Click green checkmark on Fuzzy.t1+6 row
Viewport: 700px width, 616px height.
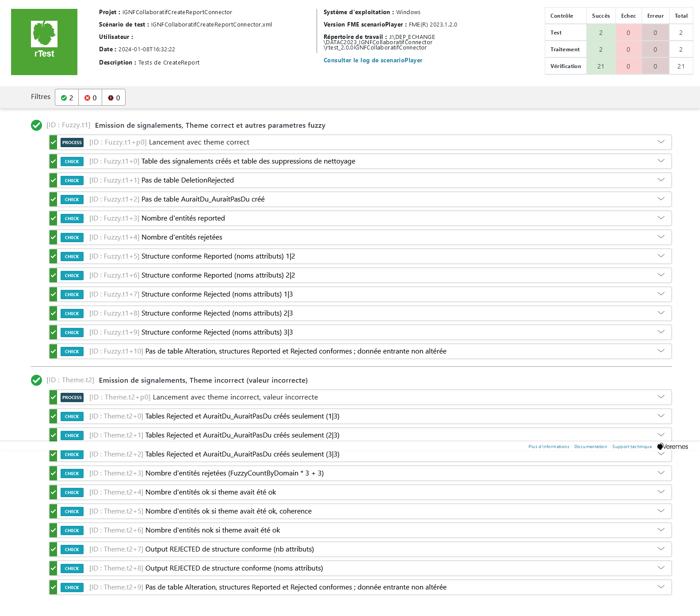tap(53, 275)
